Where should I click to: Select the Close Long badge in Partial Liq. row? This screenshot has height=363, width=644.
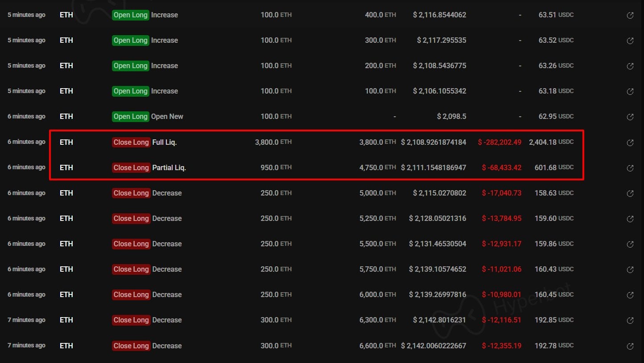pyautogui.click(x=131, y=167)
